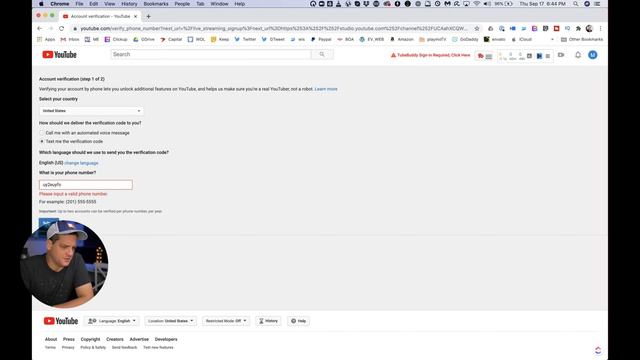
Task: Open the Creators footer link
Action: click(x=115, y=340)
